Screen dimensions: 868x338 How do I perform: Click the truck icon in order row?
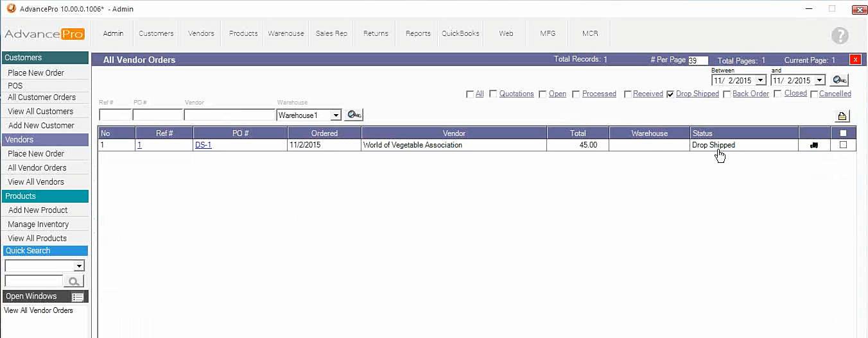click(x=814, y=146)
